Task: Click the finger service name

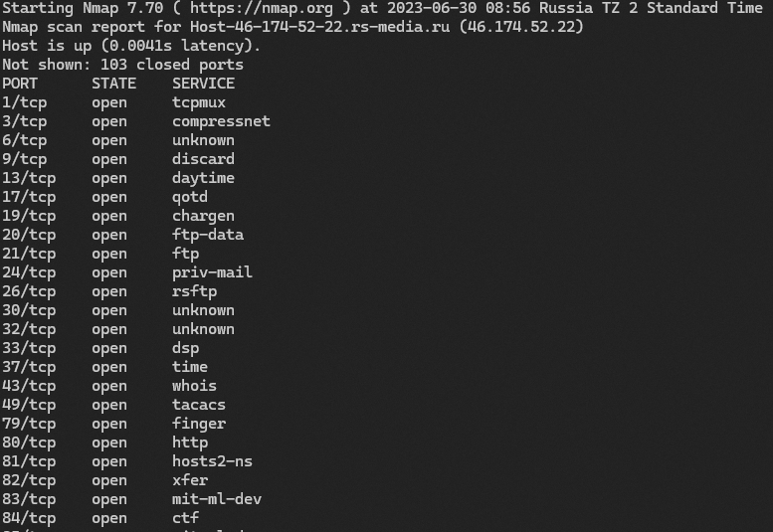Action: coord(199,424)
